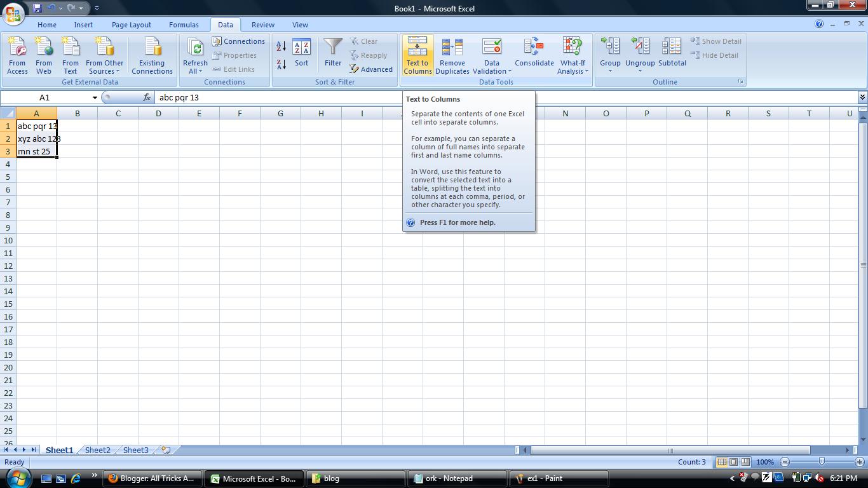This screenshot has height=488, width=868.
Task: Select the Review tab
Action: tap(262, 25)
